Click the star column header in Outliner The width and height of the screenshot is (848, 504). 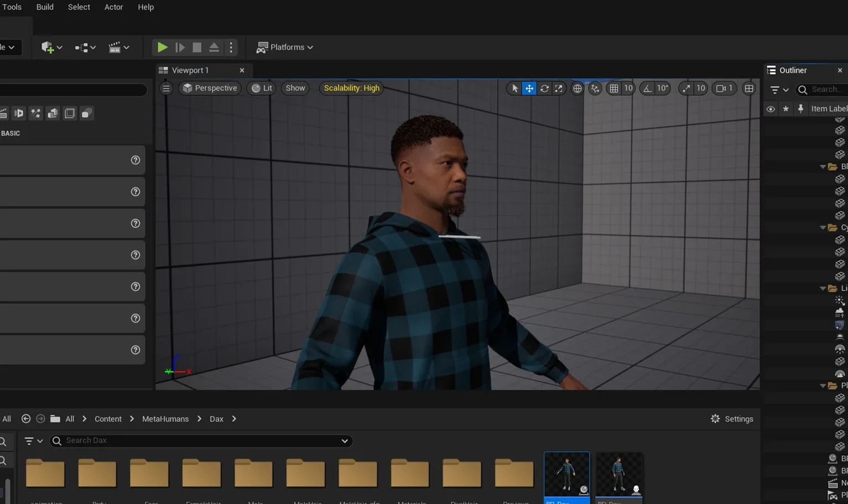785,109
